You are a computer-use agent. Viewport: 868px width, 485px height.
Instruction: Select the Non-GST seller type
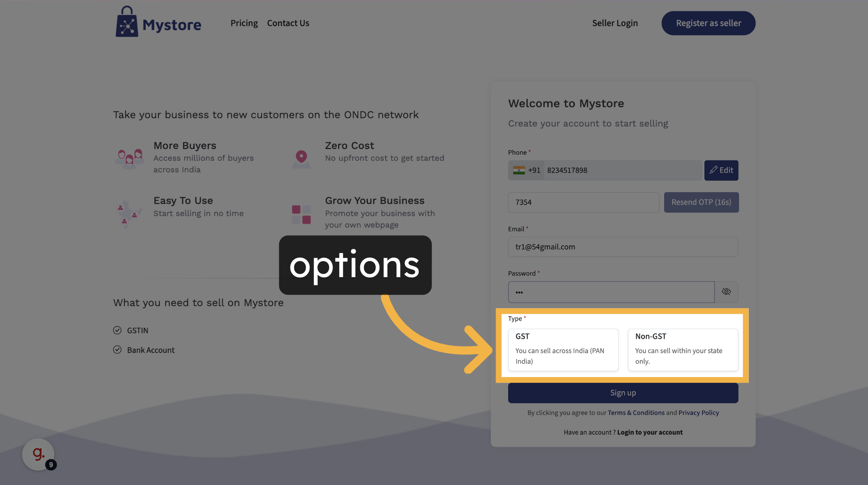click(x=683, y=350)
